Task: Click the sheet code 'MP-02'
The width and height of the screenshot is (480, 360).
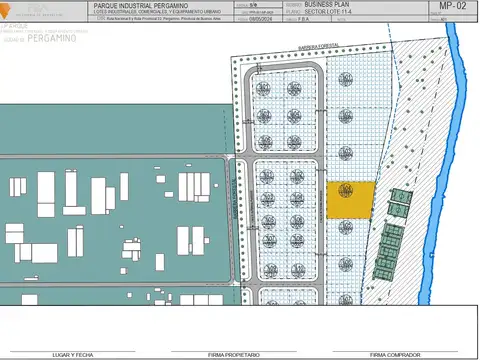Action: (453, 6)
